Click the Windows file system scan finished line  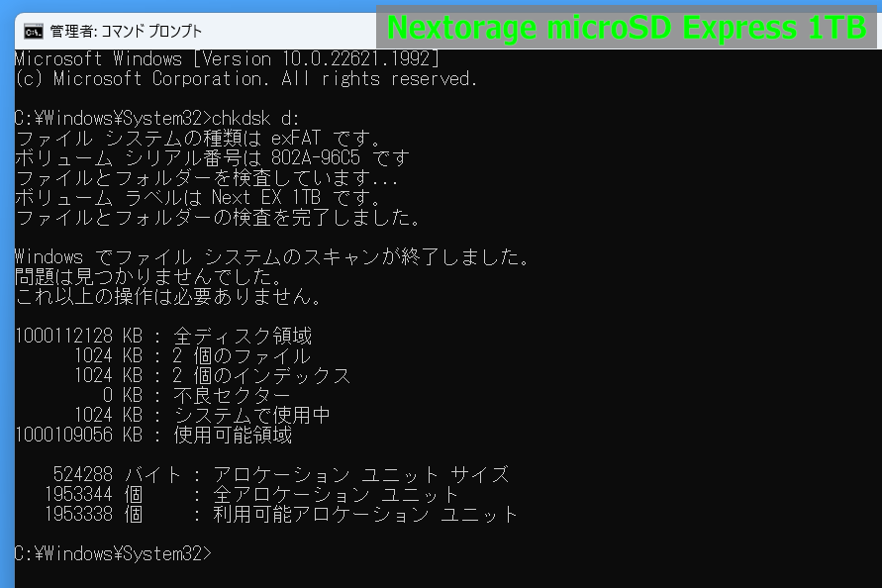[271, 257]
